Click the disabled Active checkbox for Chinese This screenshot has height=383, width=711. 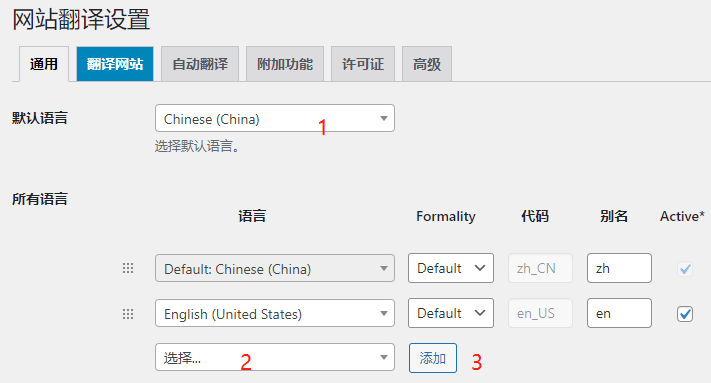click(x=685, y=269)
